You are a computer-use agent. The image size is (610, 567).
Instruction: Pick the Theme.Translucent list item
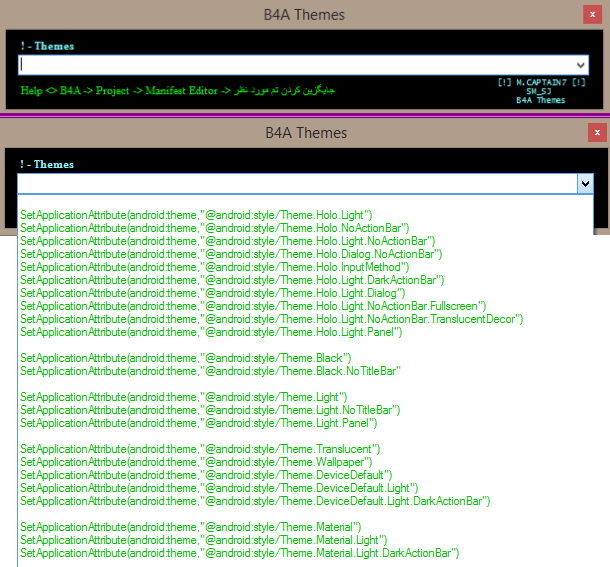(x=201, y=449)
